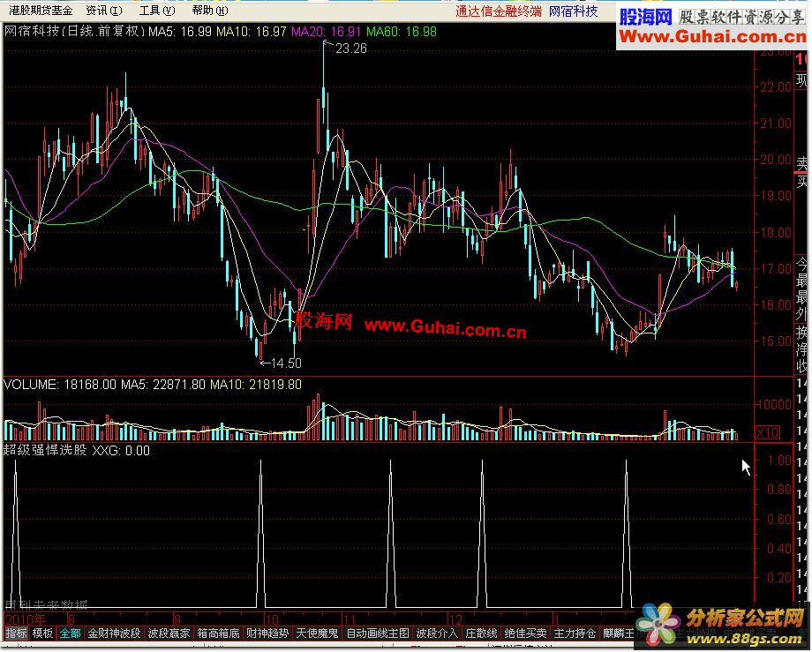Viewport: 812px width, 652px height.
Task: Click the 0.60 indicator axis label
Action: coord(778,519)
